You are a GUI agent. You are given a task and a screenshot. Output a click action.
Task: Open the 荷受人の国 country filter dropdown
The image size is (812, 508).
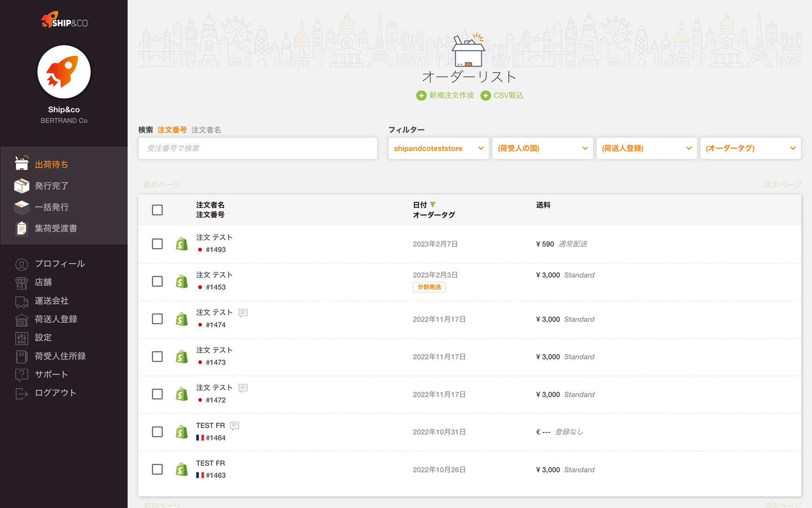pyautogui.click(x=543, y=148)
